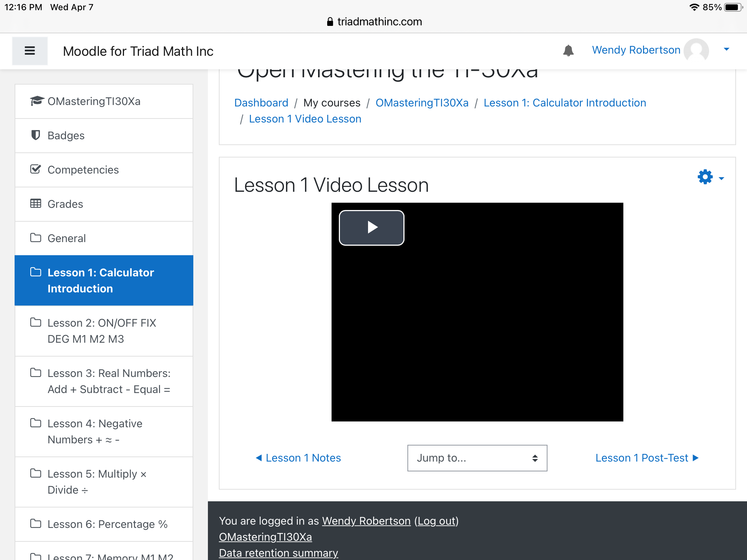Screen dimensions: 747x560
Task: Expand the caret next to the gear icon
Action: (x=721, y=178)
